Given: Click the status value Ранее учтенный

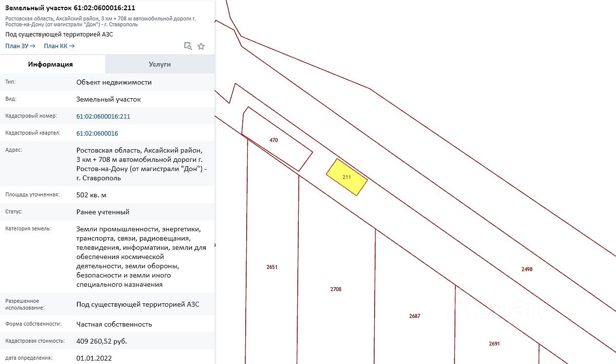Looking at the screenshot, I should [103, 212].
